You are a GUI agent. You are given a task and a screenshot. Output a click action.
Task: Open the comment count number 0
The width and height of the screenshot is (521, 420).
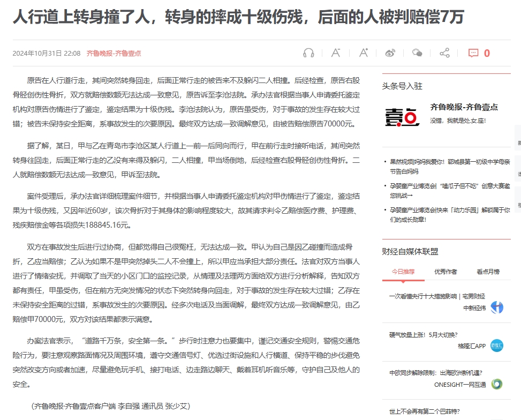pyautogui.click(x=487, y=53)
